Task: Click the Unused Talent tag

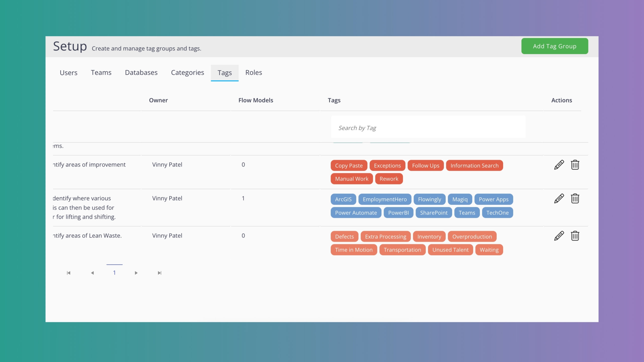Action: coord(450,250)
